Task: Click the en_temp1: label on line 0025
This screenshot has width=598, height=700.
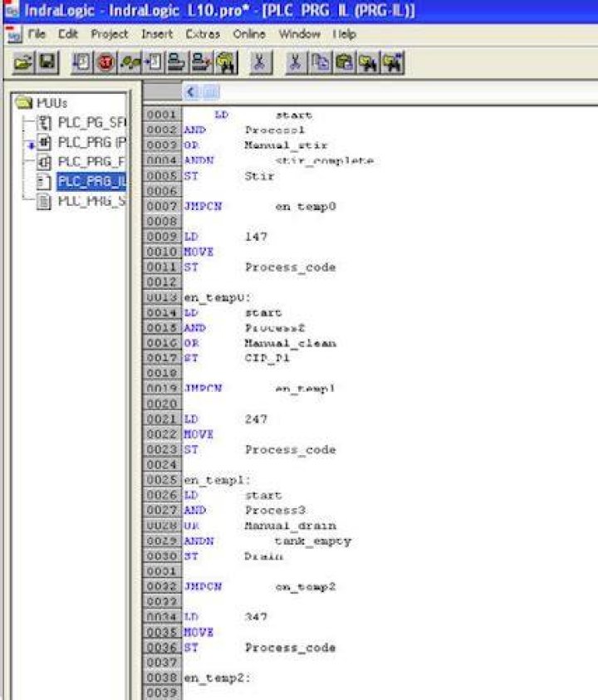Action: (x=217, y=480)
